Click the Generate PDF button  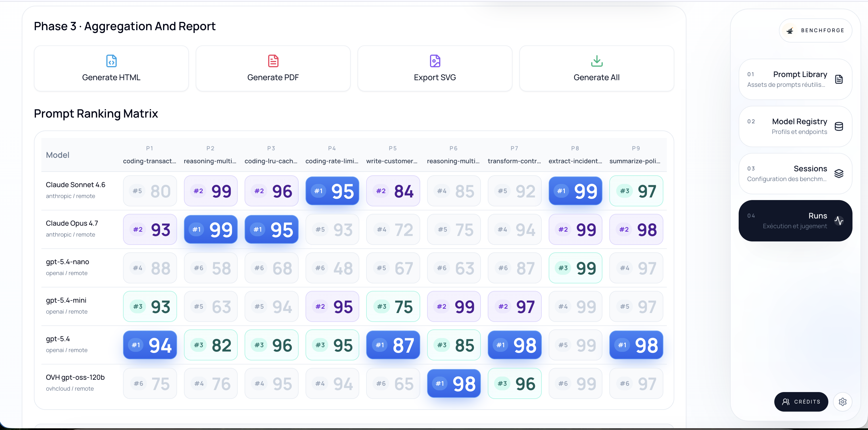click(273, 69)
